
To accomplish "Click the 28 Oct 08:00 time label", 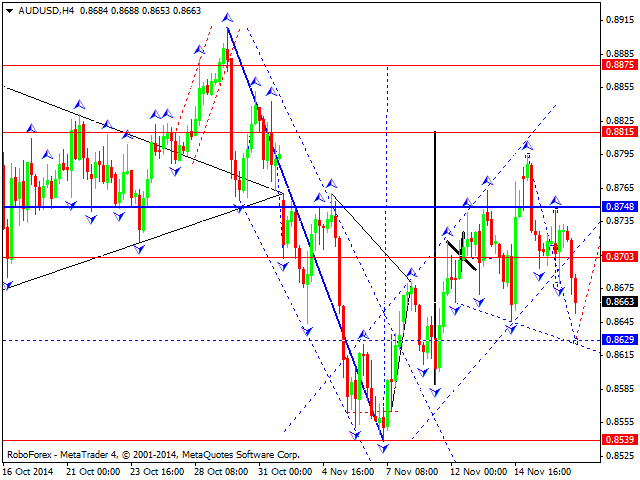I will tap(221, 471).
